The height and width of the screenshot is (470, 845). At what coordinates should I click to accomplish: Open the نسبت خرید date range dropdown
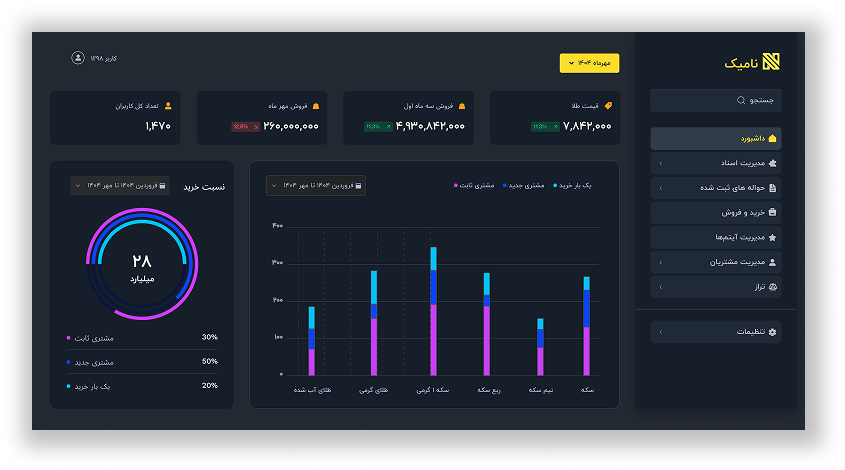point(120,185)
